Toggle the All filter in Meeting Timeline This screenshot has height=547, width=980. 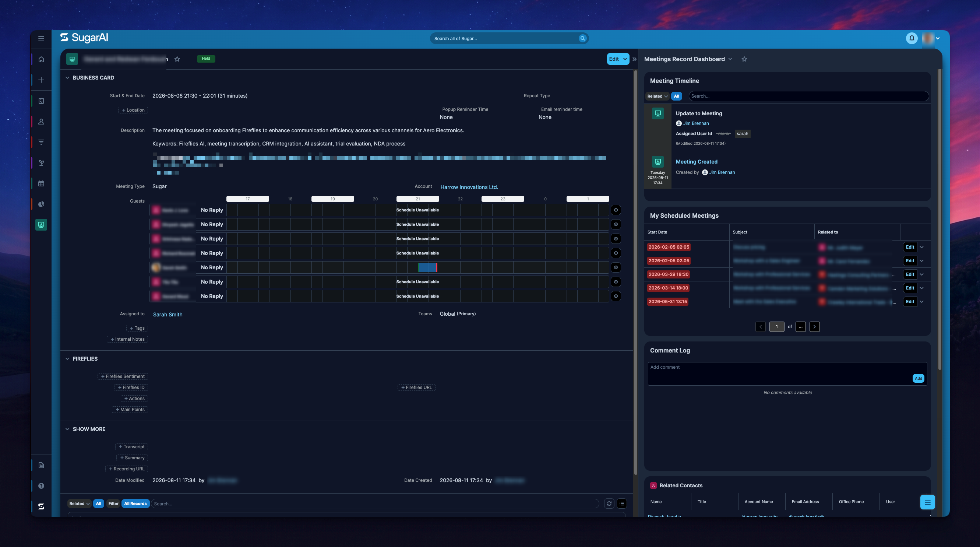pyautogui.click(x=676, y=96)
